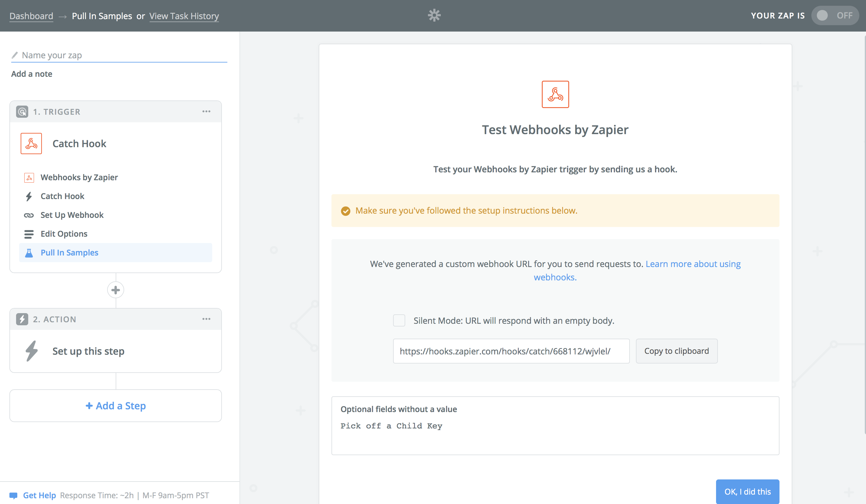Viewport: 866px width, 504px height.
Task: Select Set Up Webhook in trigger list
Action: [72, 215]
